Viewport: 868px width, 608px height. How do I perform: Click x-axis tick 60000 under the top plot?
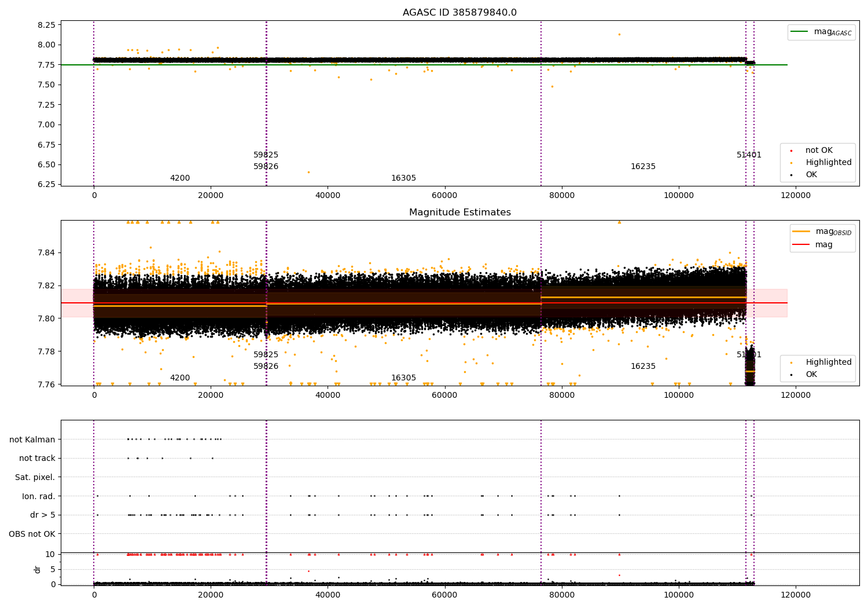click(444, 196)
